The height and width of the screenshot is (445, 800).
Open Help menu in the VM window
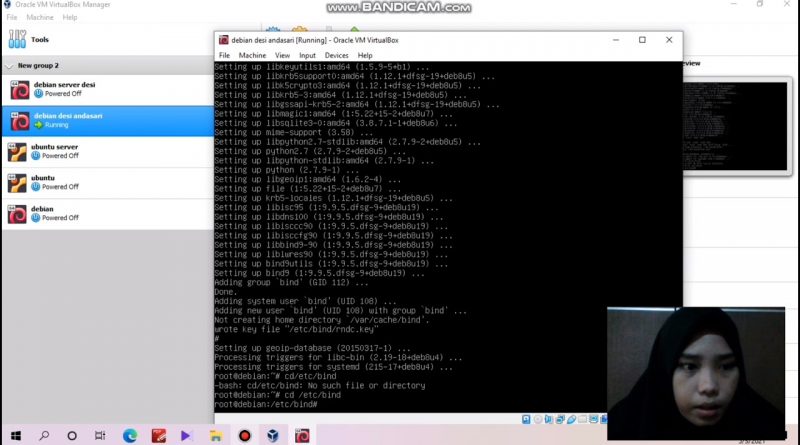tap(365, 55)
